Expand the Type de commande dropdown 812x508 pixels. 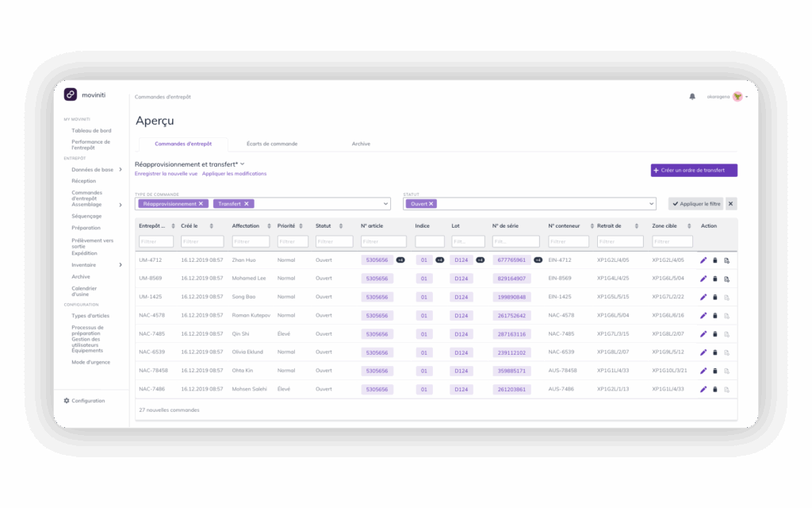click(x=385, y=204)
